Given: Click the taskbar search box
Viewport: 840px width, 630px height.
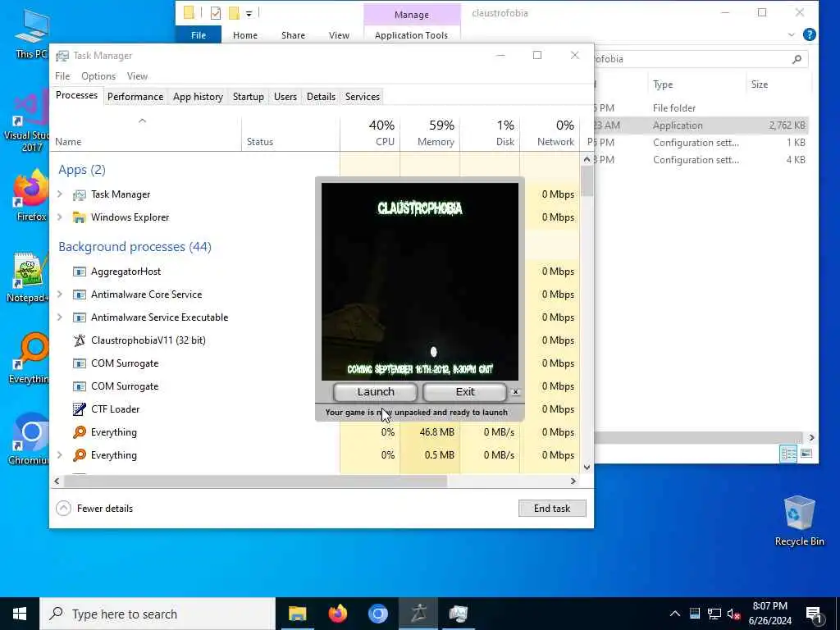Looking at the screenshot, I should (157, 614).
